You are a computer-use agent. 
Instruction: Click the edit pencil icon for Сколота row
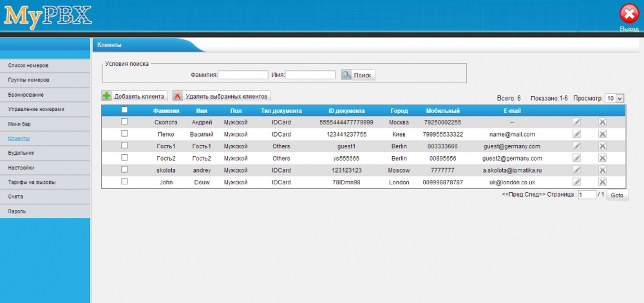(x=577, y=122)
